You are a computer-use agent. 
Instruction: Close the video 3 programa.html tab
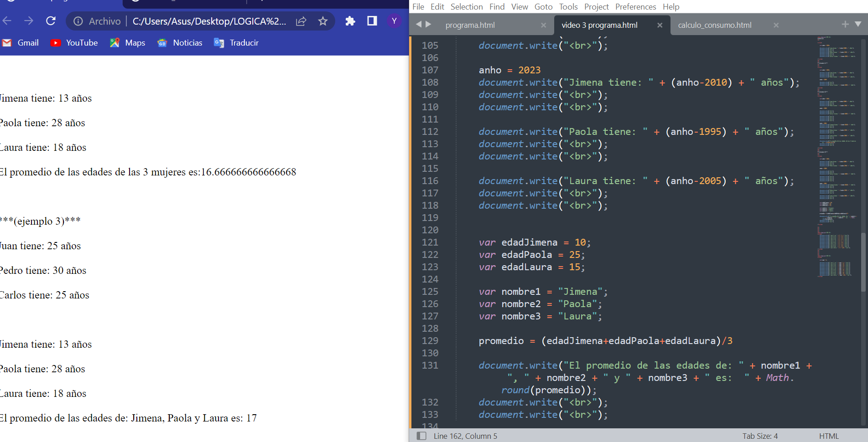click(x=660, y=25)
